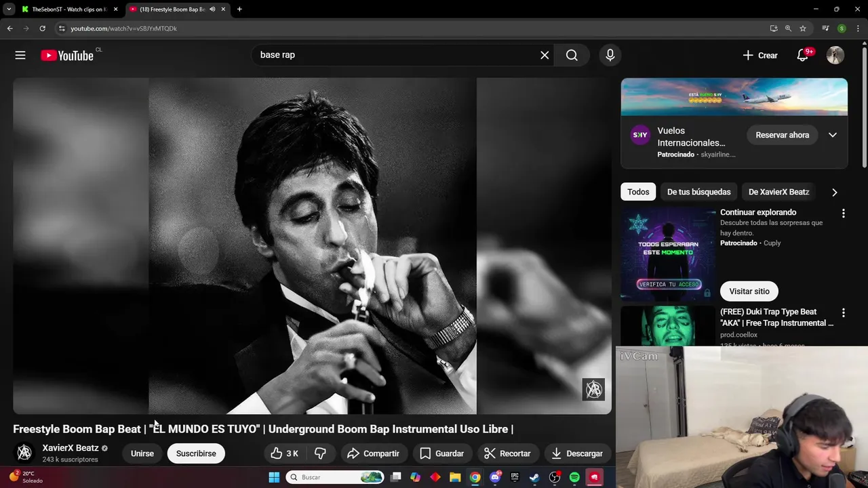Screen dimensions: 868x488
Task: Open the tab search dropdown
Action: (x=9, y=9)
